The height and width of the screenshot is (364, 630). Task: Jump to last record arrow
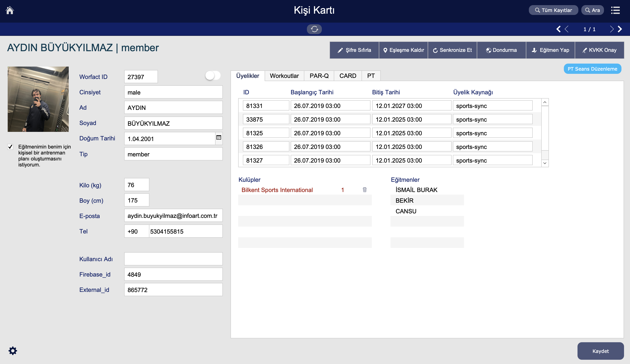tap(620, 29)
